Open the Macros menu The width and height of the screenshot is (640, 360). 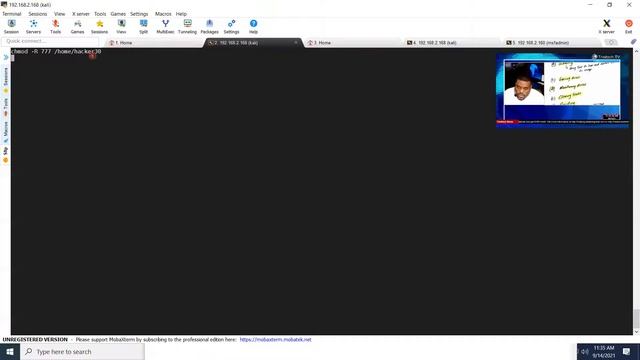tap(163, 14)
